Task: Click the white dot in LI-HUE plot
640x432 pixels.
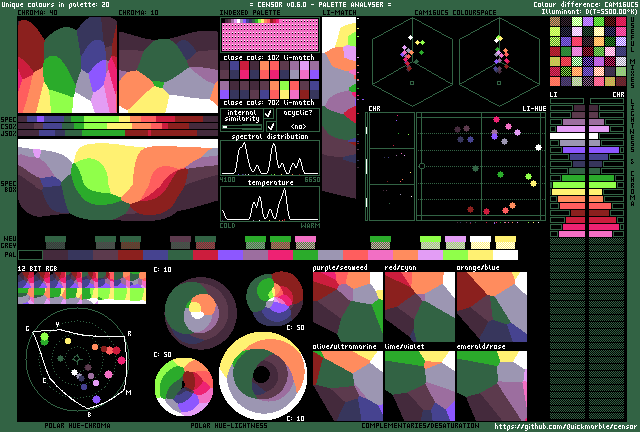Action: pyautogui.click(x=538, y=147)
